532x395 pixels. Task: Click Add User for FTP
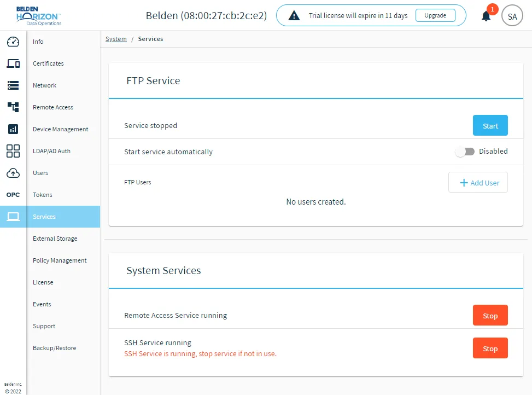tap(478, 183)
